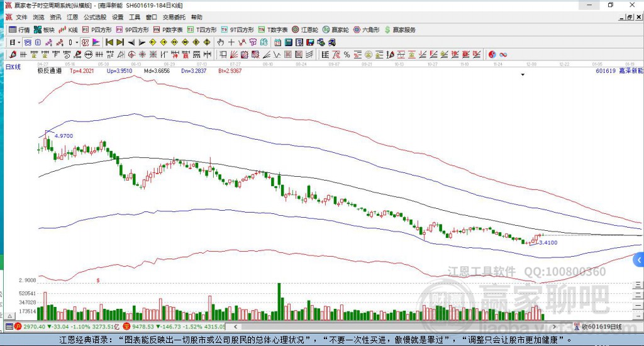This screenshot has width=644, height=346.
Task: Open the 窗口 menu
Action: 152,17
